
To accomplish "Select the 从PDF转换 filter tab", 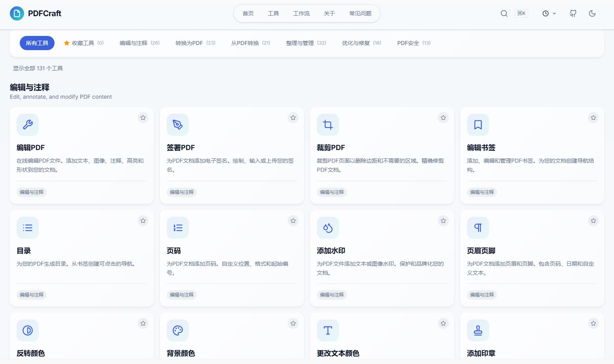I will [x=251, y=43].
